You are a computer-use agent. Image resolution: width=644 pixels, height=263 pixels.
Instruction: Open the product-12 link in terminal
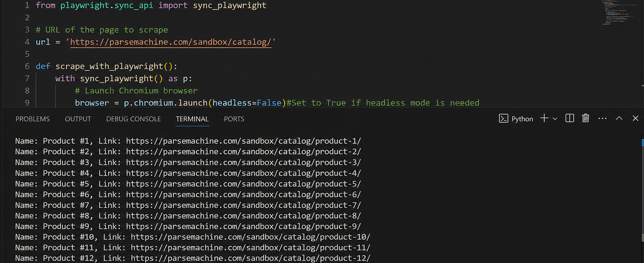click(250, 258)
